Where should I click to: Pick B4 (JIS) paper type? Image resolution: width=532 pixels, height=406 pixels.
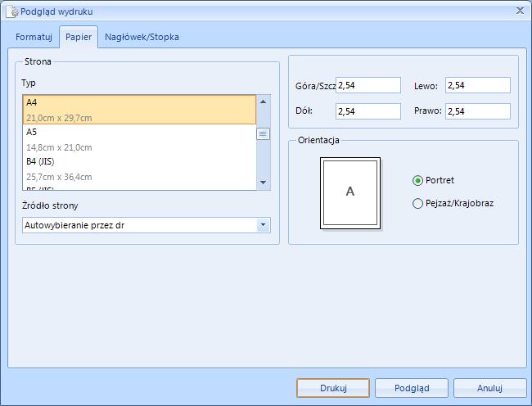tap(139, 169)
